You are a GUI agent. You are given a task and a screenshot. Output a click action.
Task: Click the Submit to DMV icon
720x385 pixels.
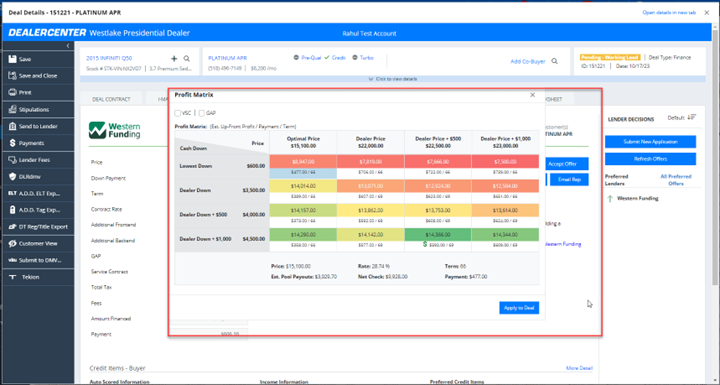point(12,260)
